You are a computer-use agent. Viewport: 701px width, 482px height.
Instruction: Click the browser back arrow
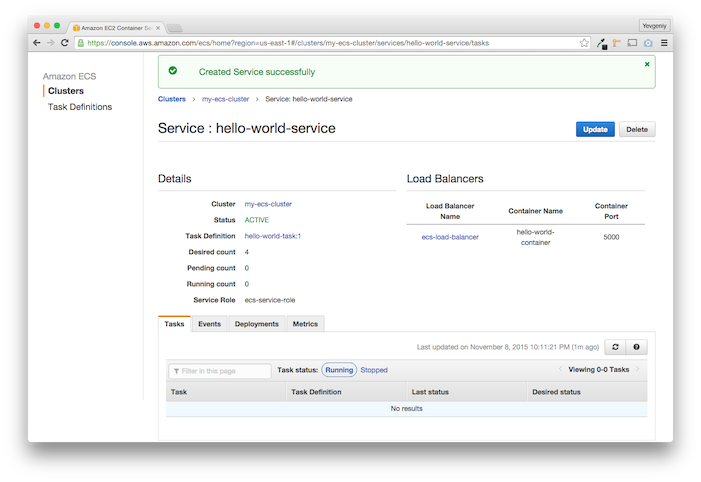pyautogui.click(x=37, y=43)
